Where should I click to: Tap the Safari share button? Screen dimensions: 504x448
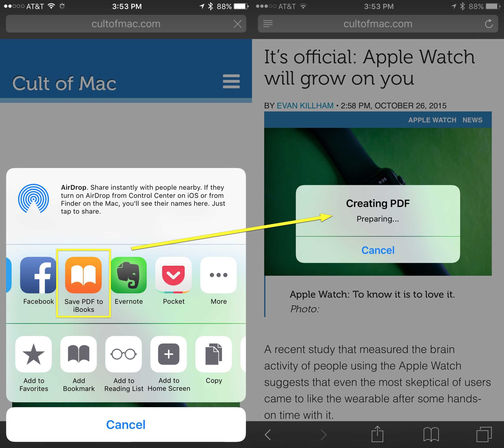coord(378,436)
